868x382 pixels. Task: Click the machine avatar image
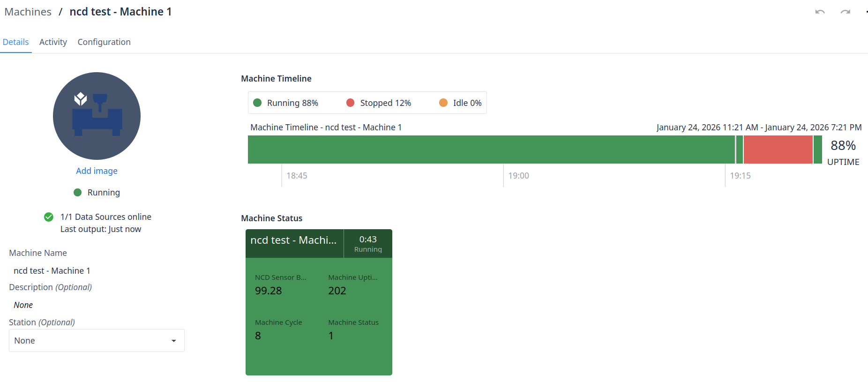97,116
